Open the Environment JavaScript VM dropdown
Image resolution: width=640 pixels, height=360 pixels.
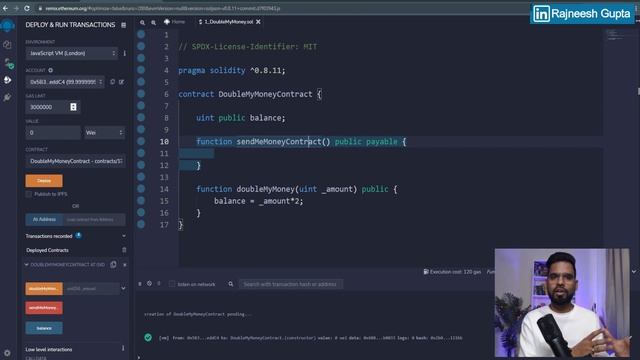tap(71, 53)
